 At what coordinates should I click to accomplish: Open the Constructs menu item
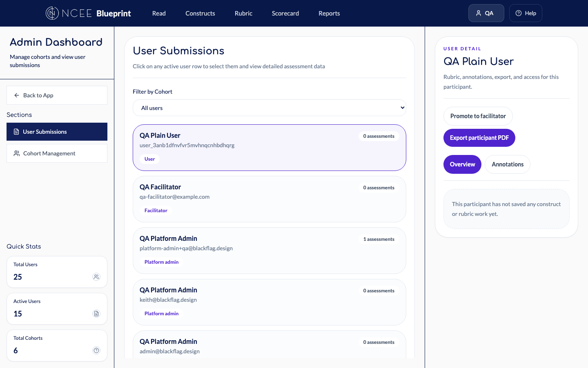tap(200, 13)
